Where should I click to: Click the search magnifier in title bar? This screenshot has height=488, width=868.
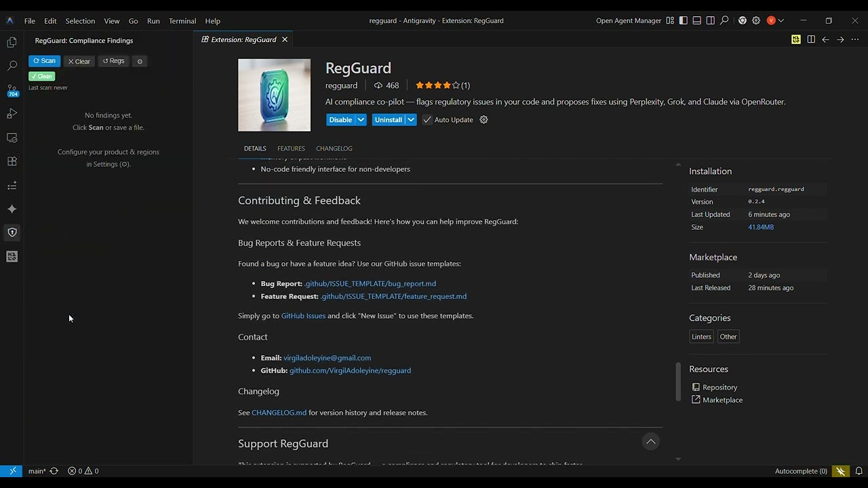pos(724,21)
